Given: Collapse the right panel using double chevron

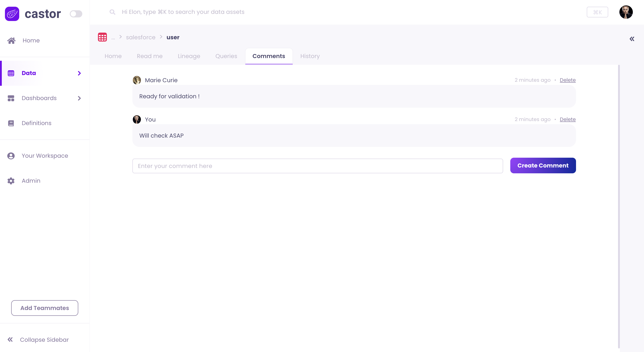Looking at the screenshot, I should [x=632, y=39].
